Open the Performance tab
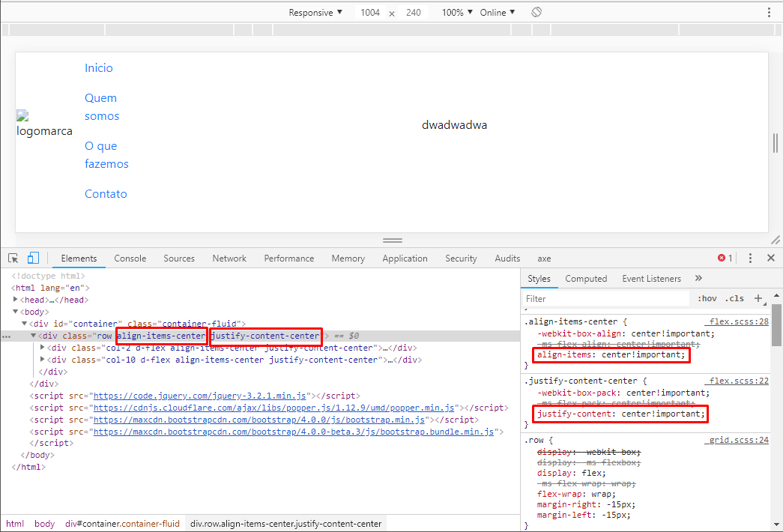This screenshot has height=532, width=783. 289,259
